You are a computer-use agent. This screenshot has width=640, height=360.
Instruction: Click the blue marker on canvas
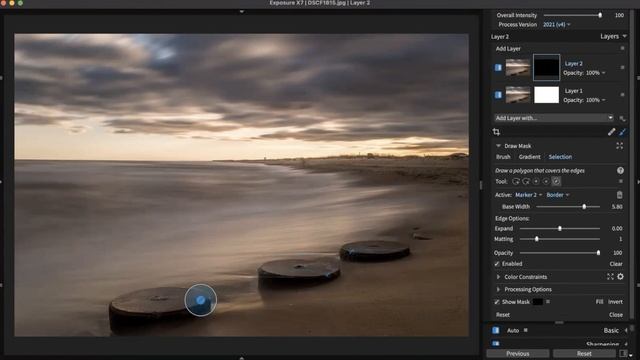(x=200, y=300)
